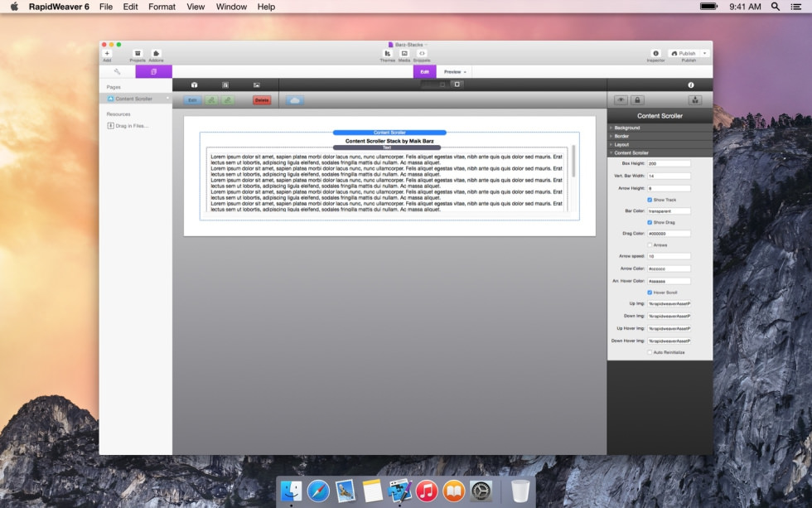The height and width of the screenshot is (508, 812).
Task: Expand the Layout section
Action: tap(660, 144)
